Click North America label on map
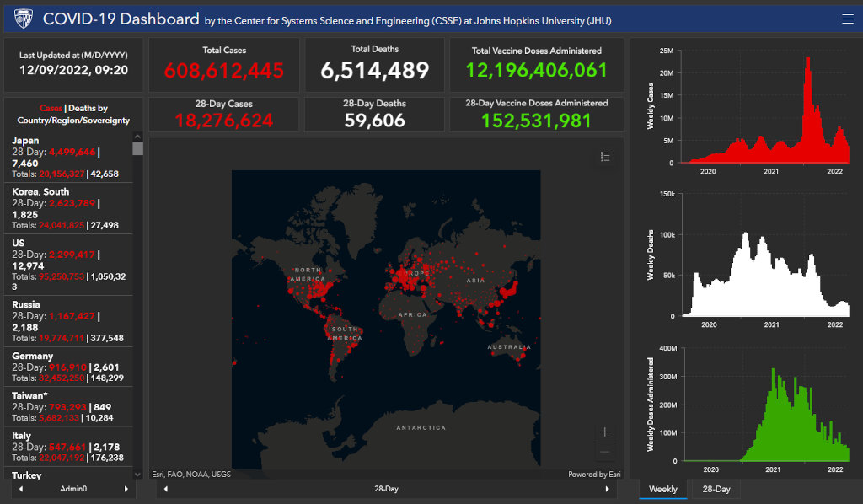 (x=308, y=275)
